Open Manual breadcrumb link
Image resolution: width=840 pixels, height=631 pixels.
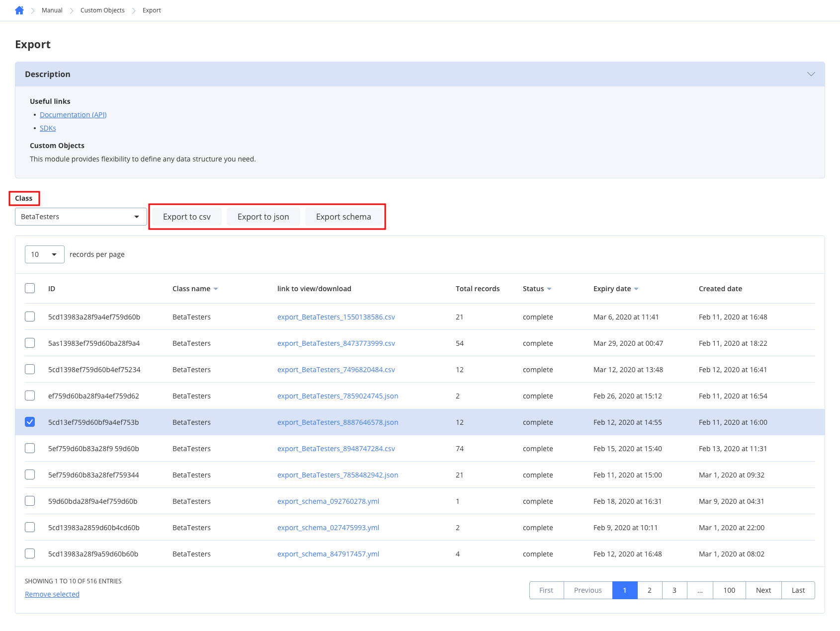pyautogui.click(x=52, y=10)
